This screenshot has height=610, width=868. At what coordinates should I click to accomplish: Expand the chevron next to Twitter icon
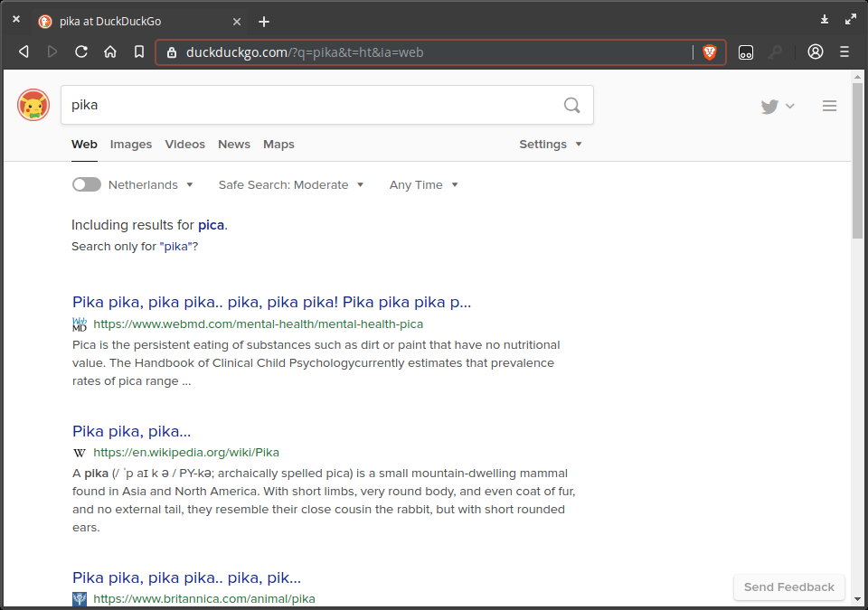tap(790, 107)
